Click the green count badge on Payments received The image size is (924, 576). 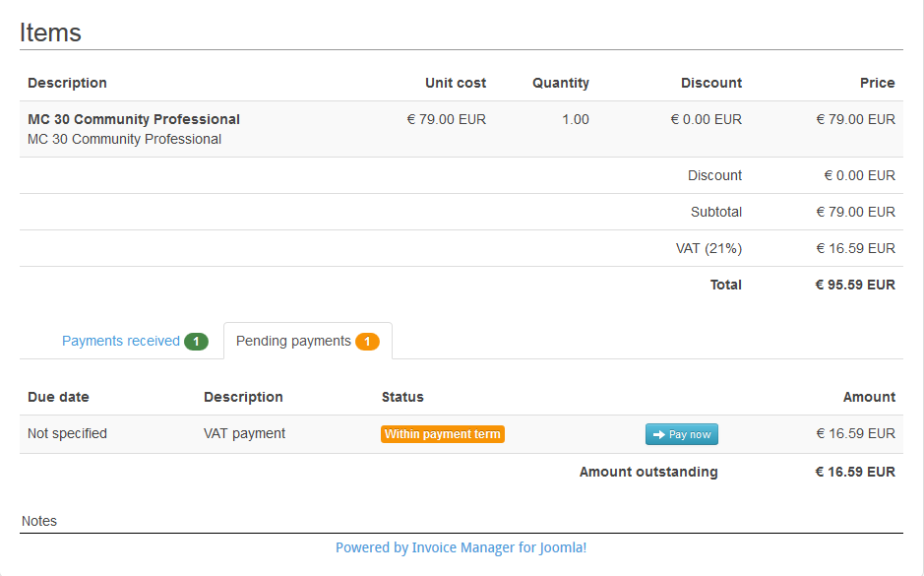point(196,342)
